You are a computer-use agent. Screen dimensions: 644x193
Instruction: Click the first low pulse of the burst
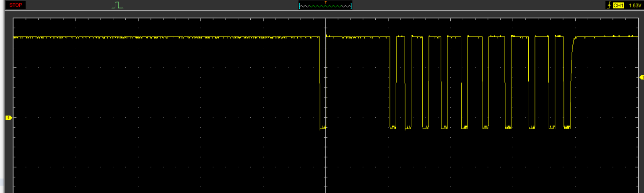tap(393, 127)
